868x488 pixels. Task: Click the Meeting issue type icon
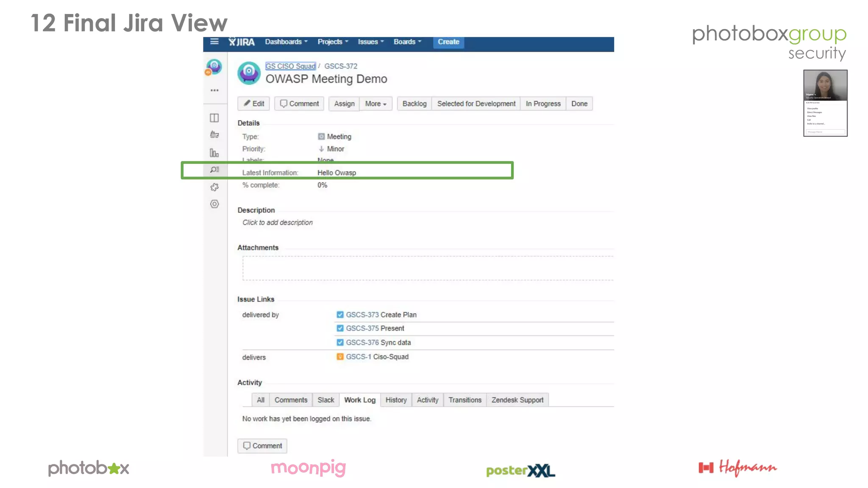(x=321, y=136)
